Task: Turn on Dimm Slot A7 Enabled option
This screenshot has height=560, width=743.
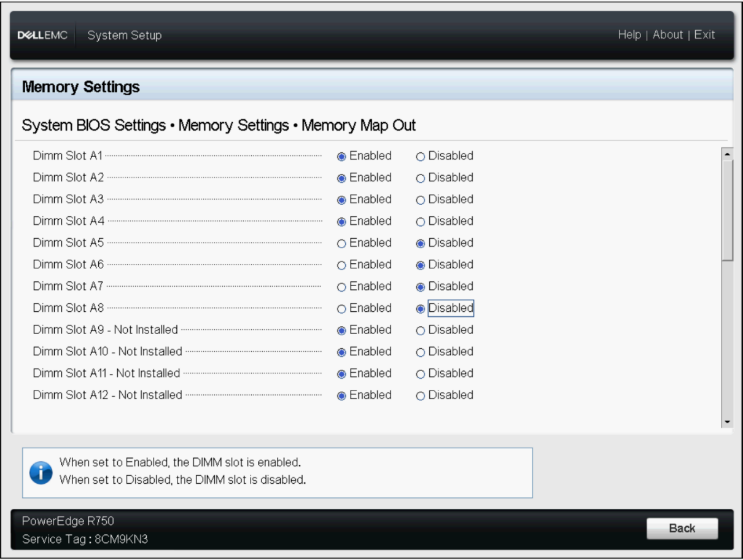Action: coord(341,287)
